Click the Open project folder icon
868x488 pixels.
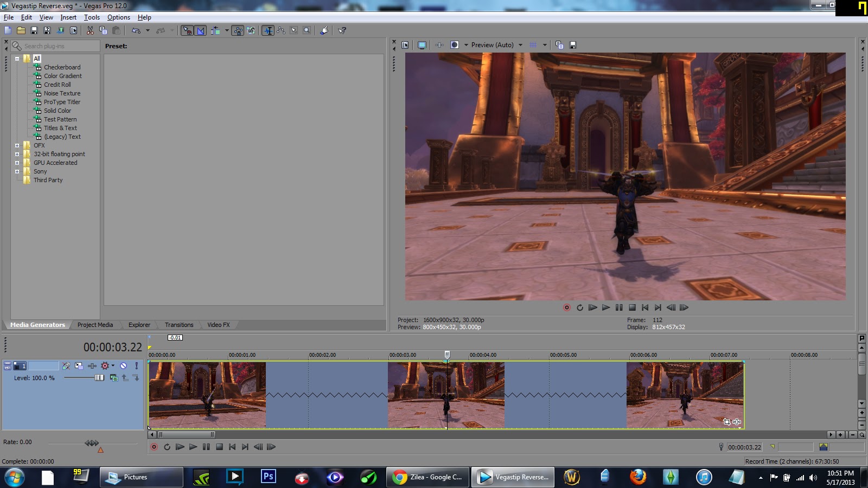pos(21,30)
